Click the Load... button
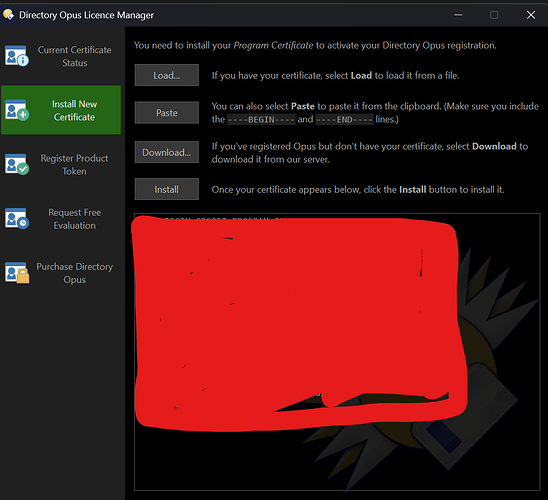 tap(167, 75)
